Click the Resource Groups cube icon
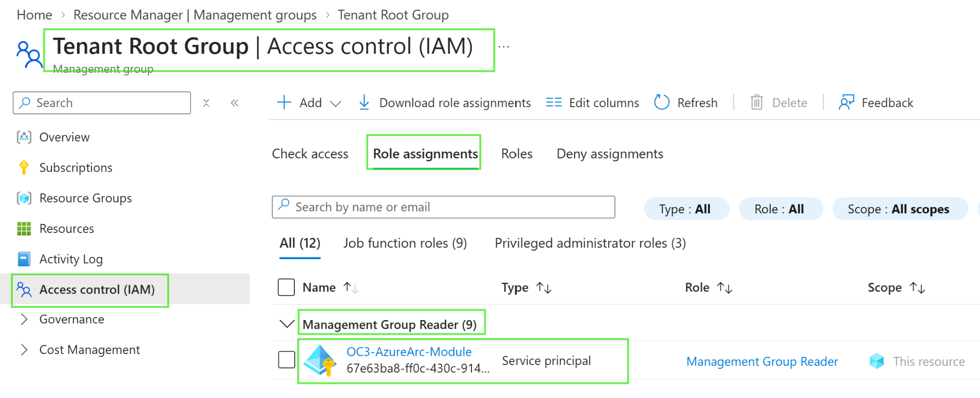This screenshot has height=398, width=980. pos(24,198)
